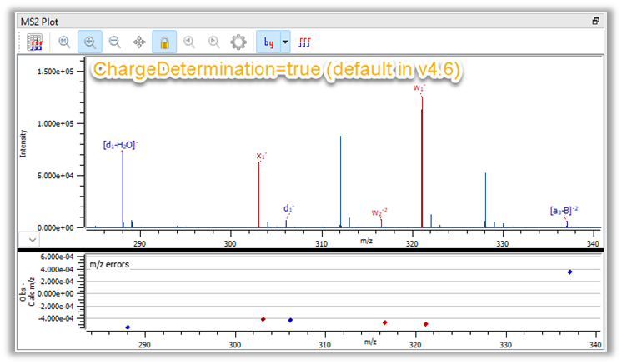Click the w2 -2 peak label
Screen dimensions: 622x364
[379, 212]
